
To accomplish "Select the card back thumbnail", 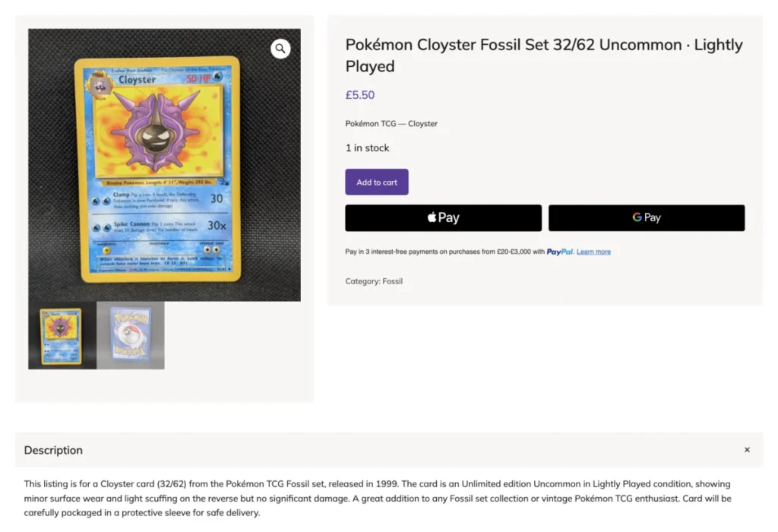I will click(x=131, y=335).
